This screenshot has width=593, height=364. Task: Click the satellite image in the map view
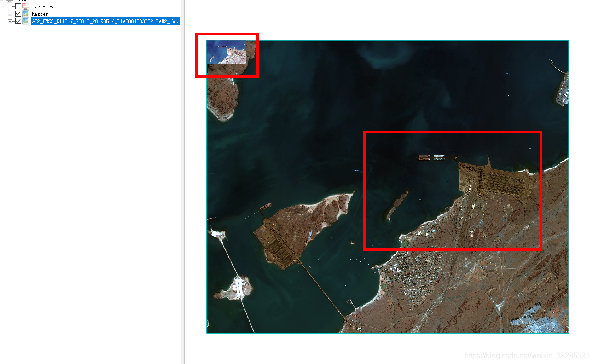pyautogui.click(x=387, y=187)
